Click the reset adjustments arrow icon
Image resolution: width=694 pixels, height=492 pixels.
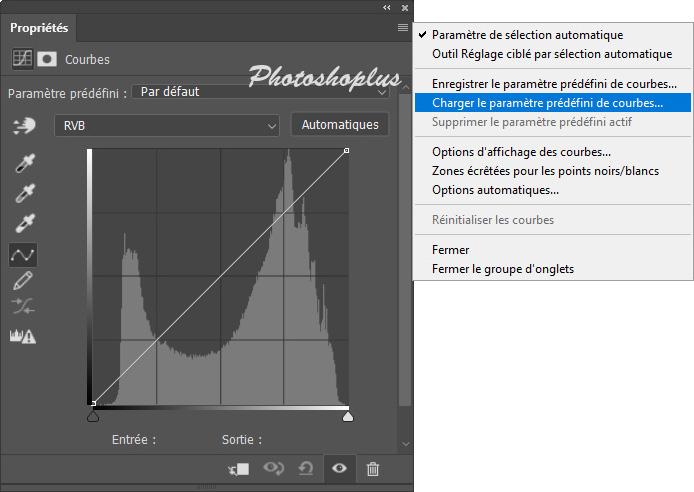pos(306,468)
